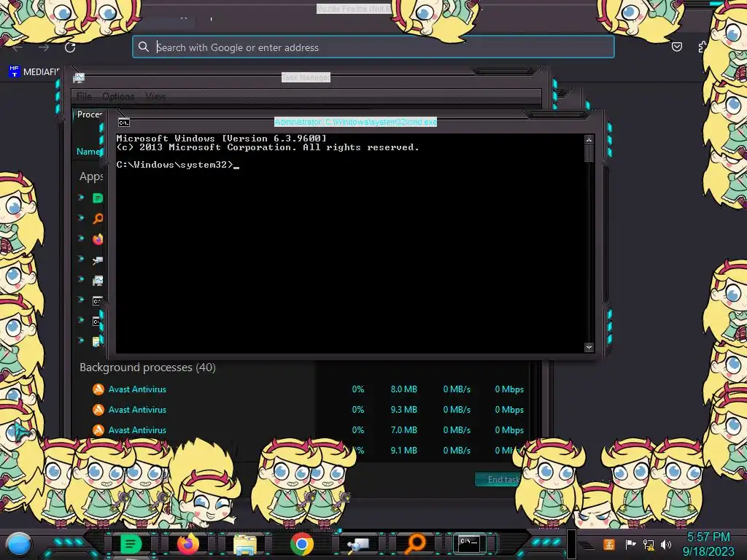Click the 9.1 MB memory value
Image resolution: width=747 pixels, height=560 pixels.
[404, 450]
